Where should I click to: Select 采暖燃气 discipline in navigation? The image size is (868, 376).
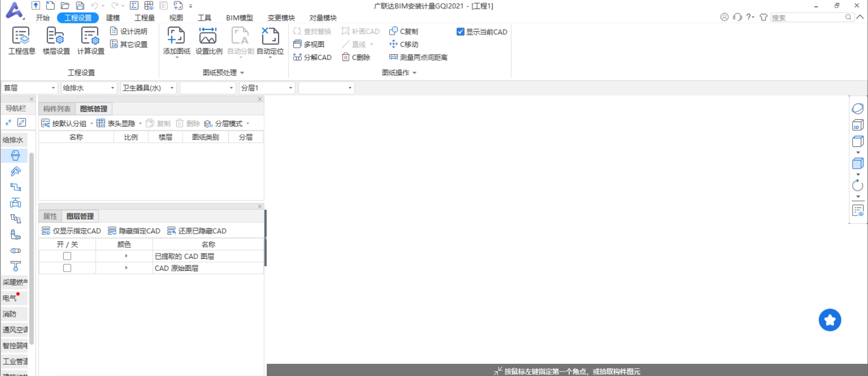pyautogui.click(x=14, y=282)
